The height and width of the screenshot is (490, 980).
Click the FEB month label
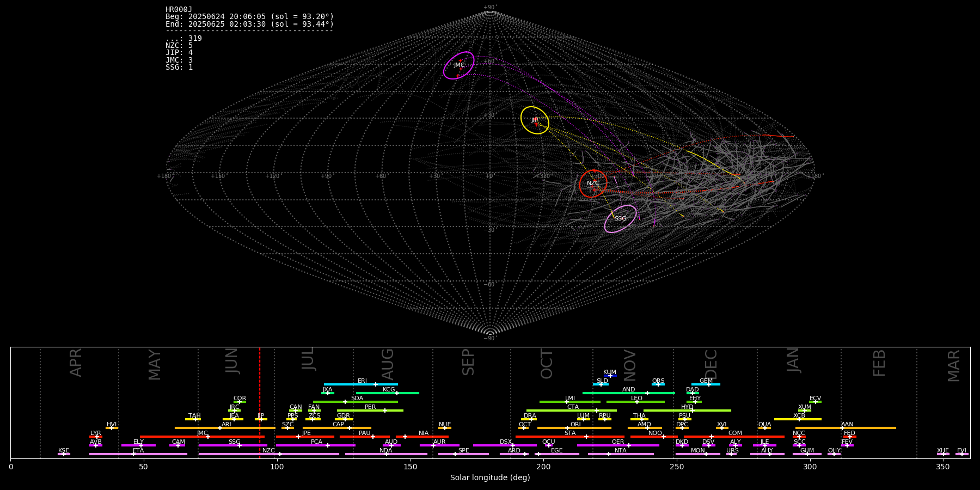(x=879, y=363)
